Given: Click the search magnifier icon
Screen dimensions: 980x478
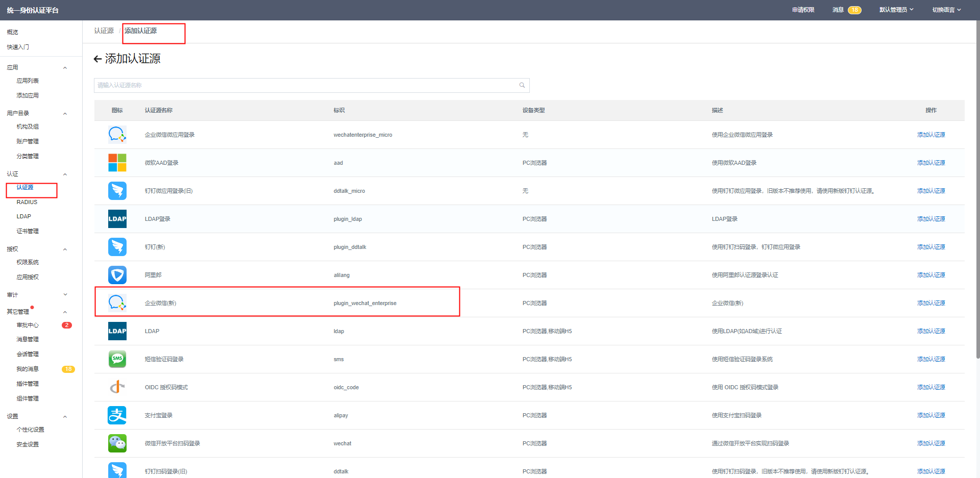Looking at the screenshot, I should tap(522, 85).
